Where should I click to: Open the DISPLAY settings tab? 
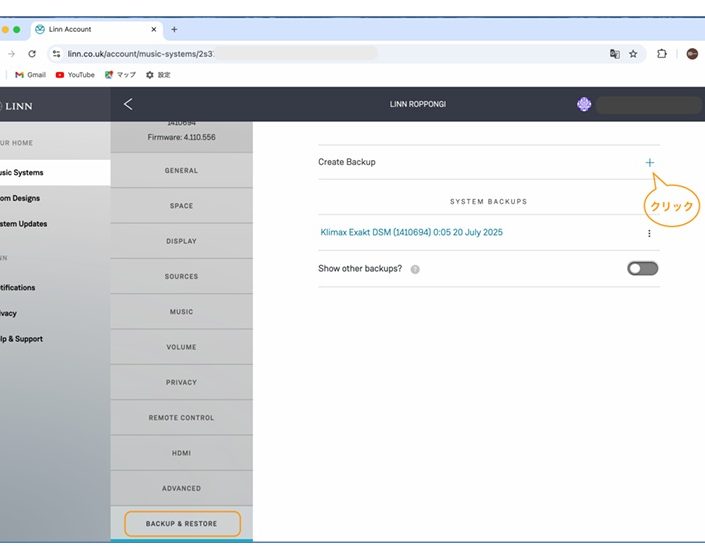(x=181, y=241)
